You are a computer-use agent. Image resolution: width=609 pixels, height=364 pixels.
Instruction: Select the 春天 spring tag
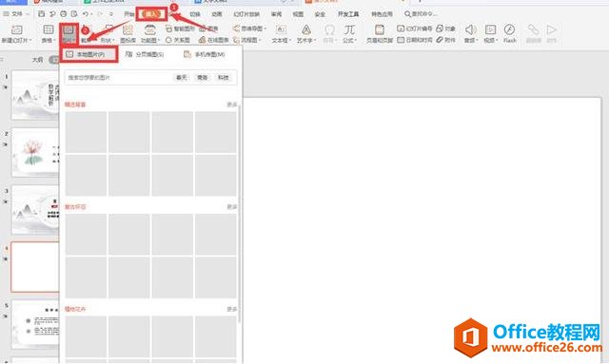[182, 78]
